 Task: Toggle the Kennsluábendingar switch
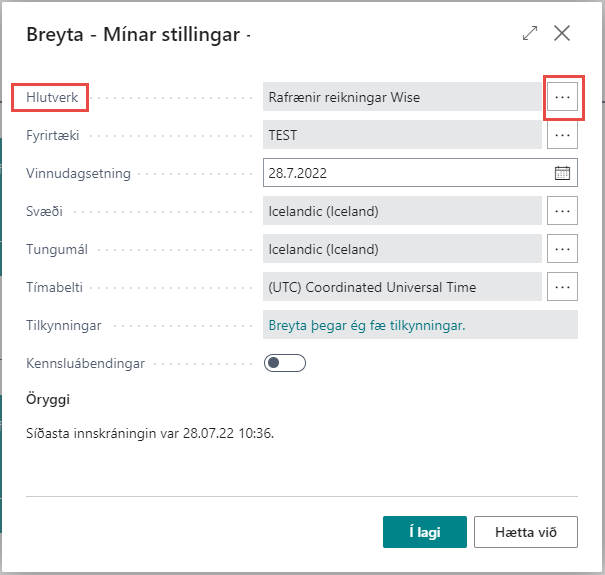(x=284, y=363)
